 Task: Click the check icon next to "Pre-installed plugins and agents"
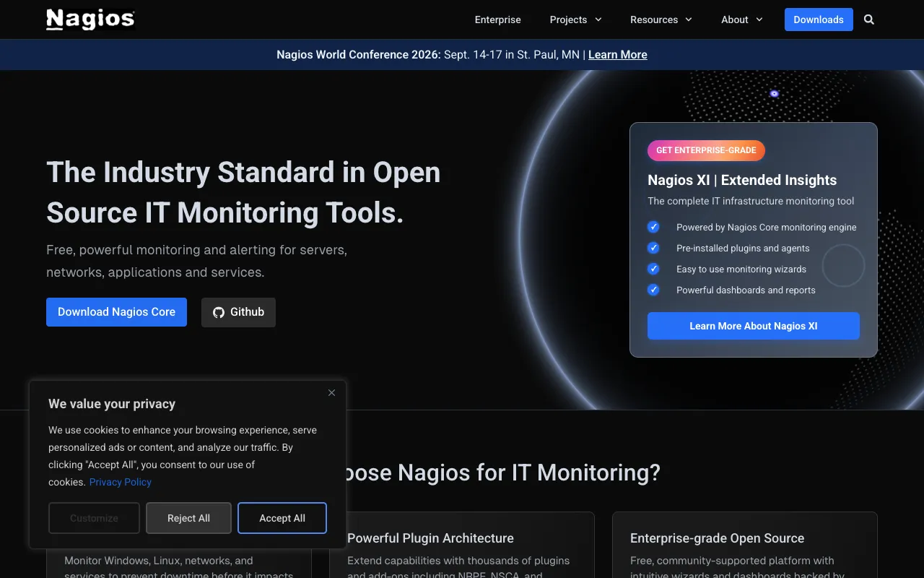653,248
